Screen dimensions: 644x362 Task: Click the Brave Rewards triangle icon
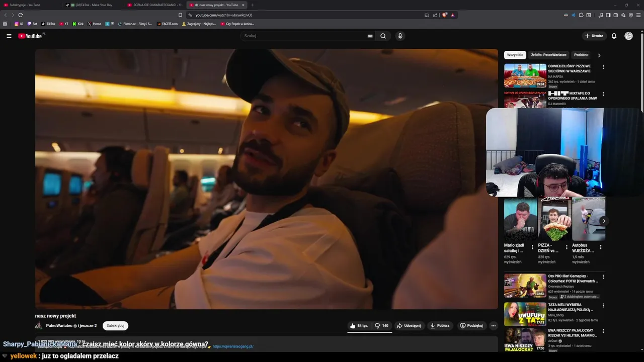452,15
